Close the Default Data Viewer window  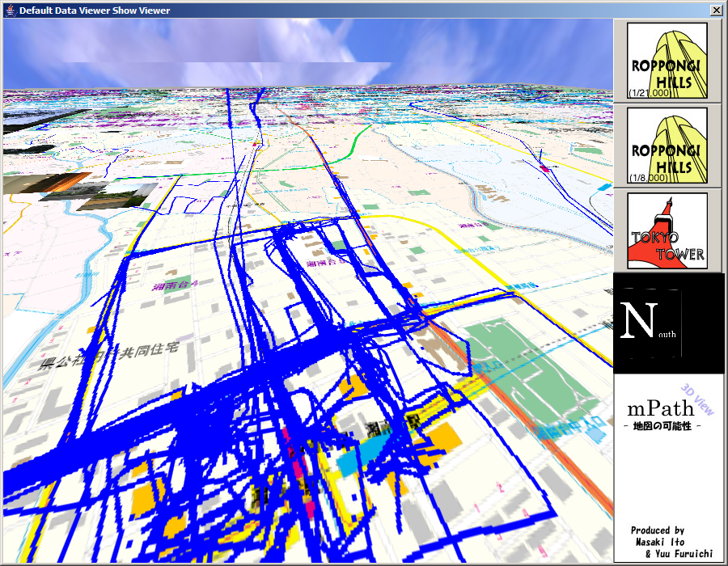coord(716,10)
